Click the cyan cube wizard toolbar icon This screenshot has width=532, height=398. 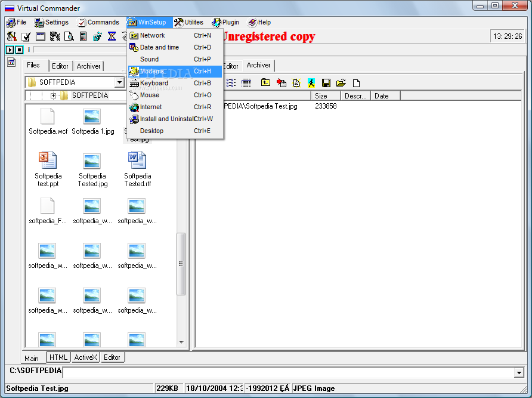(97, 36)
